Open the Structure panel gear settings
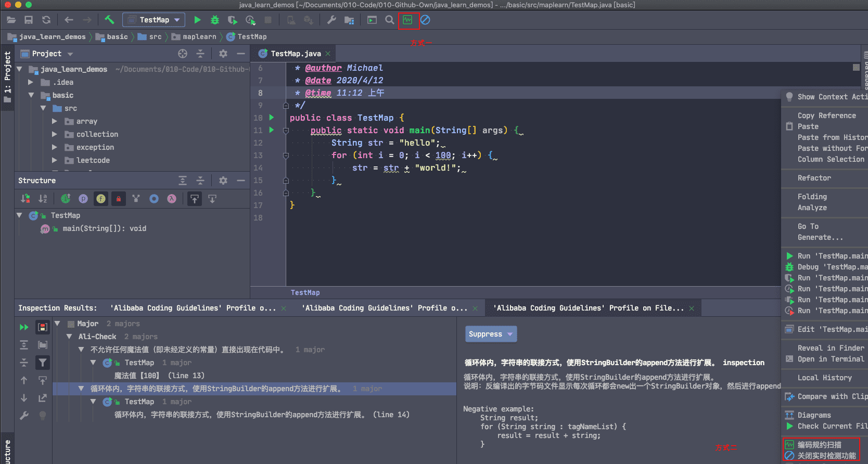The image size is (868, 464). 223,181
